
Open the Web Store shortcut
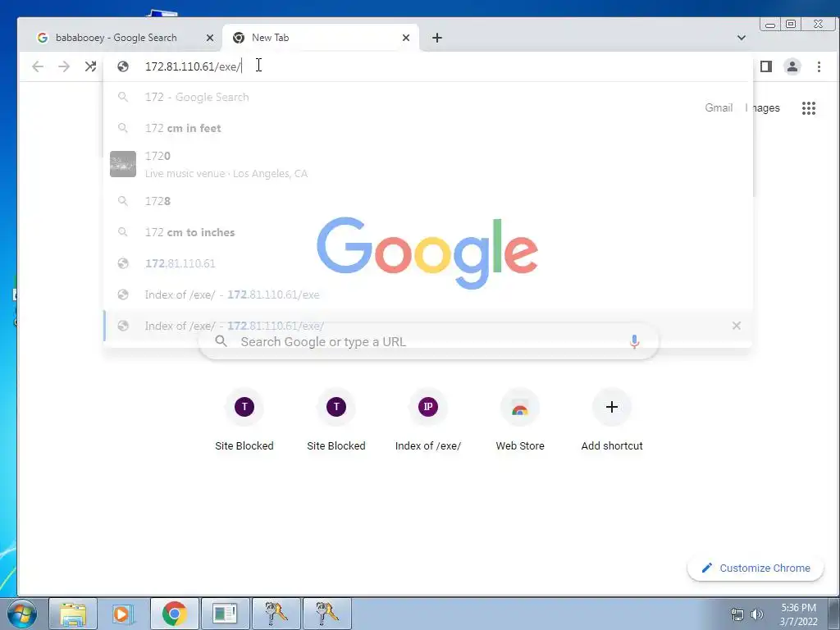pos(519,422)
